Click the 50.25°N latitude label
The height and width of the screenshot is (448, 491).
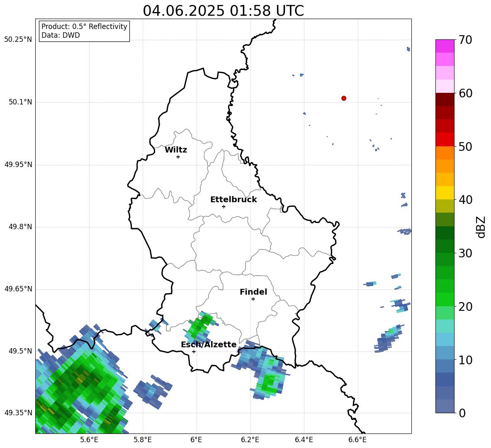(x=18, y=40)
